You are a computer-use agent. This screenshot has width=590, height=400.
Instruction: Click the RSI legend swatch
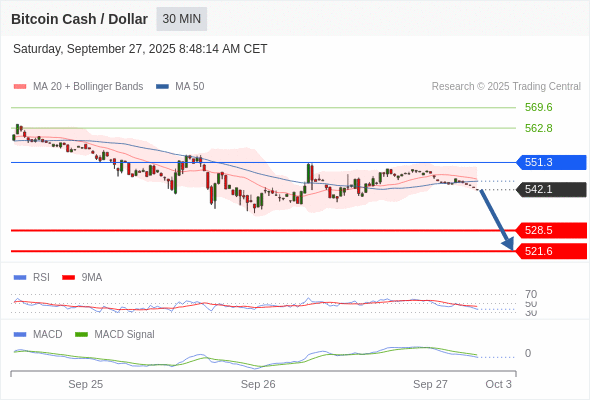pyautogui.click(x=20, y=278)
